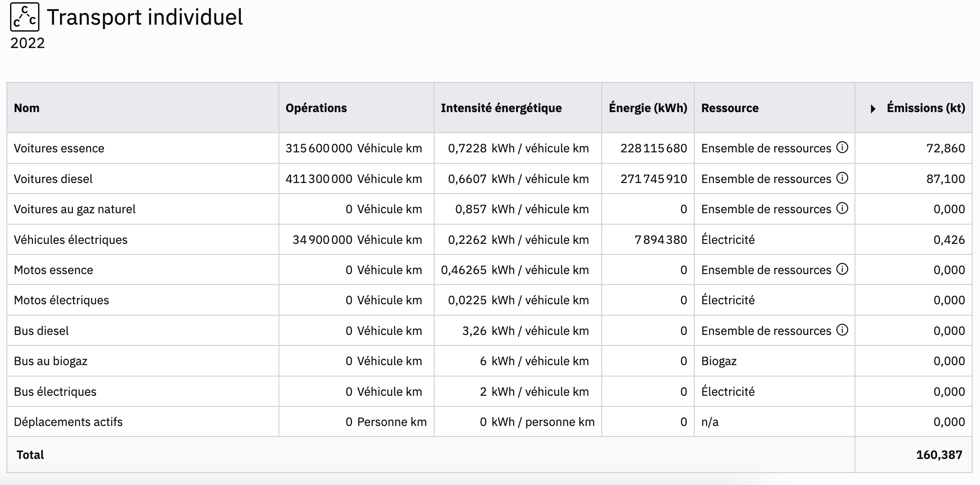Open info icon for Bus diesel resources
Screen dimensions: 980x485
click(x=842, y=330)
